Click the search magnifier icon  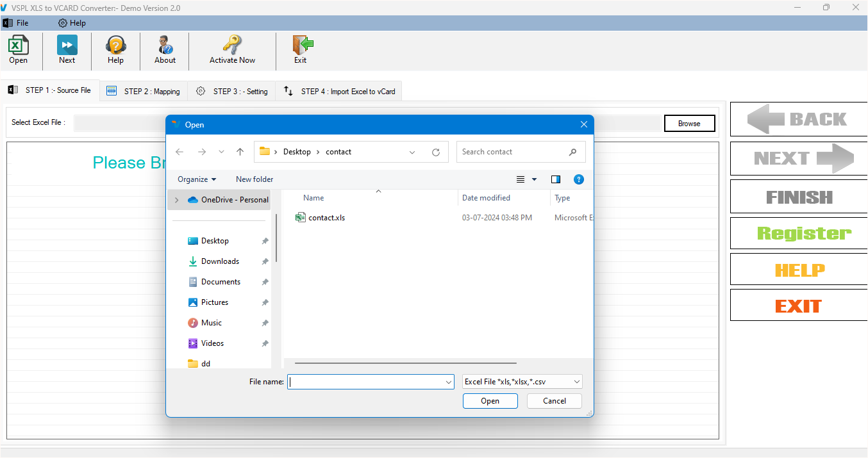point(572,152)
